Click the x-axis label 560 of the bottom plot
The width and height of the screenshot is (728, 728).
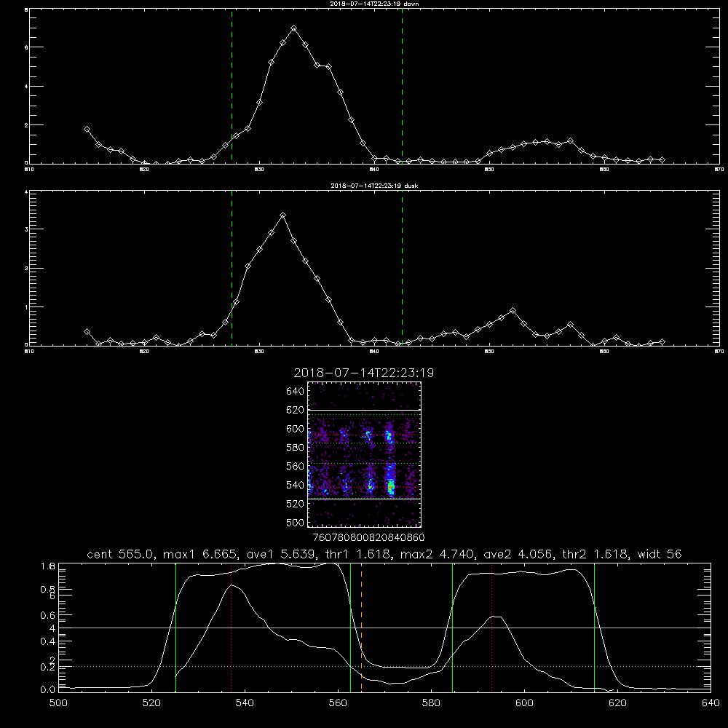pyautogui.click(x=338, y=703)
